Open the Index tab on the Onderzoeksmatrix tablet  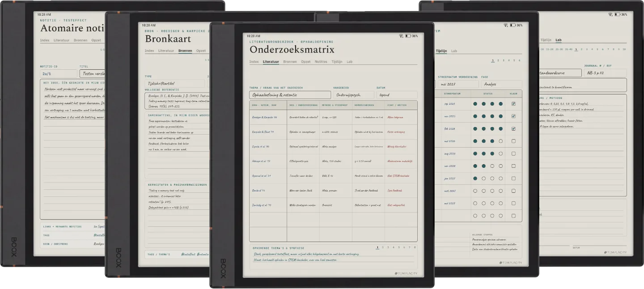(x=254, y=62)
